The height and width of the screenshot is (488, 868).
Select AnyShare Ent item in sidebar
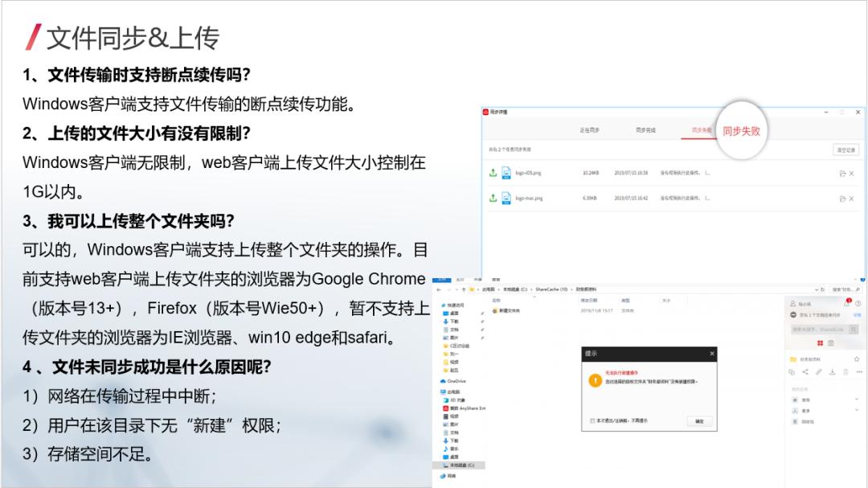(x=465, y=408)
